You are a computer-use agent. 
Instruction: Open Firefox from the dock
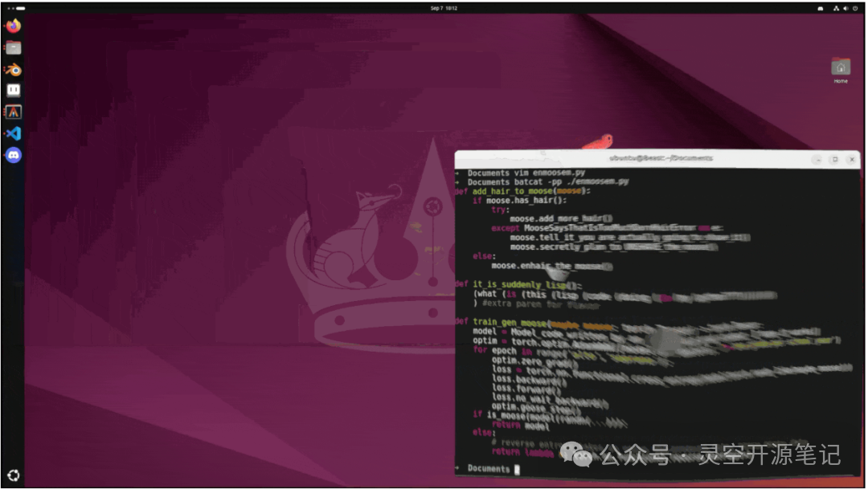pos(13,26)
